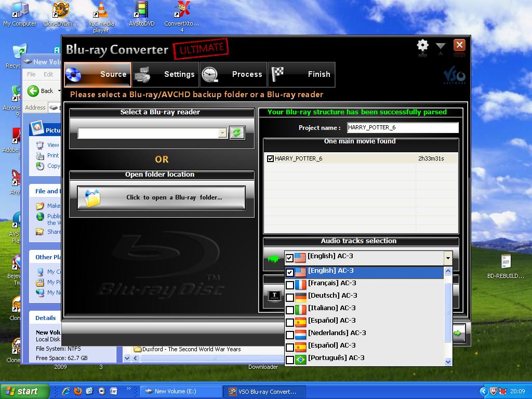This screenshot has height=399, width=532.
Task: Open Word from quick launch
Action: point(113,391)
